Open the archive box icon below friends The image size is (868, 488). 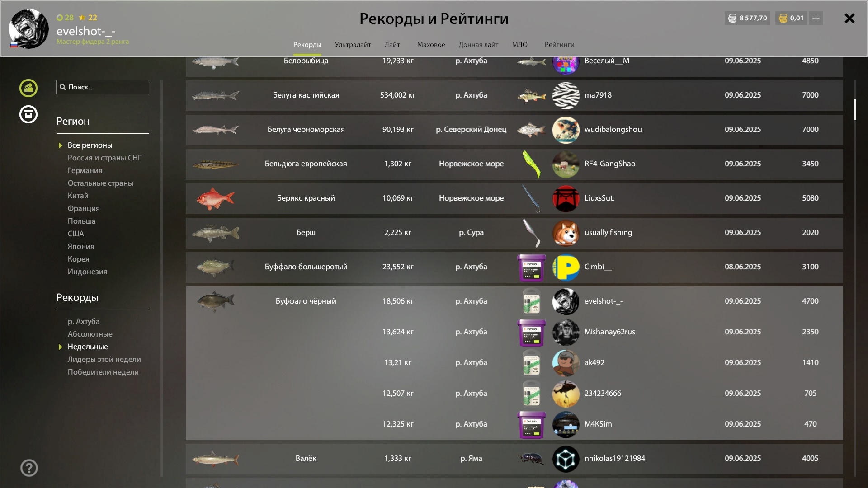point(28,114)
